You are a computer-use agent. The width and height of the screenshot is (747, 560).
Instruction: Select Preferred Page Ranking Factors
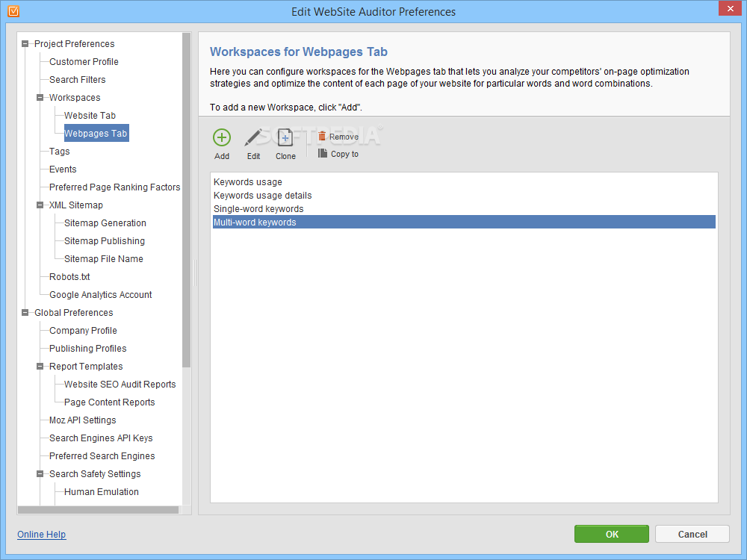[115, 187]
